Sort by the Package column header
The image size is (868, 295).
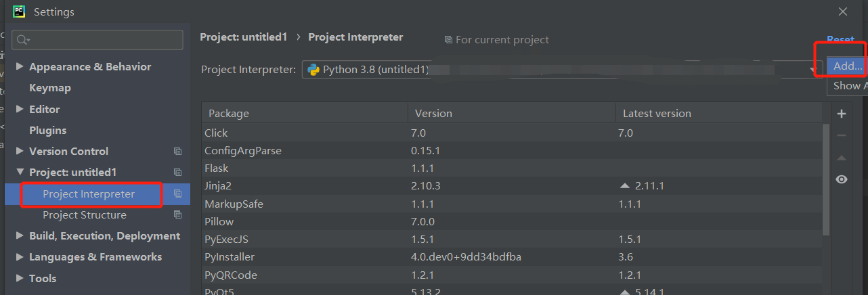[305, 113]
